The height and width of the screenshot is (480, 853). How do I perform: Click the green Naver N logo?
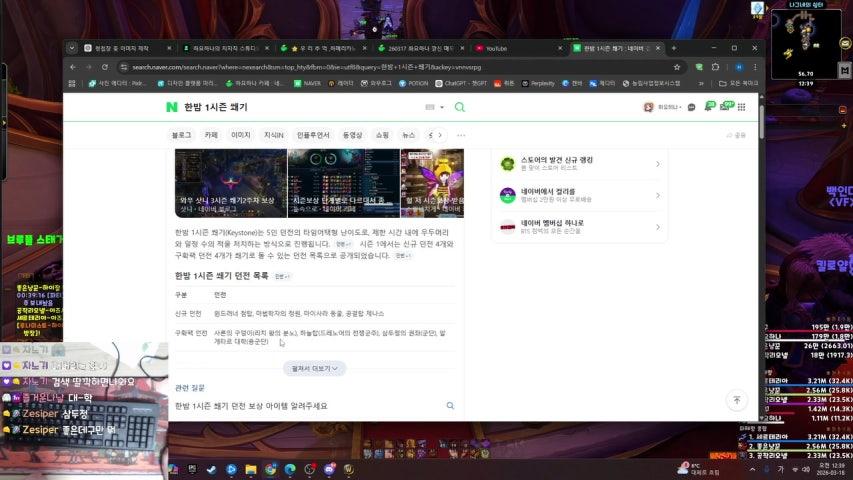click(172, 107)
